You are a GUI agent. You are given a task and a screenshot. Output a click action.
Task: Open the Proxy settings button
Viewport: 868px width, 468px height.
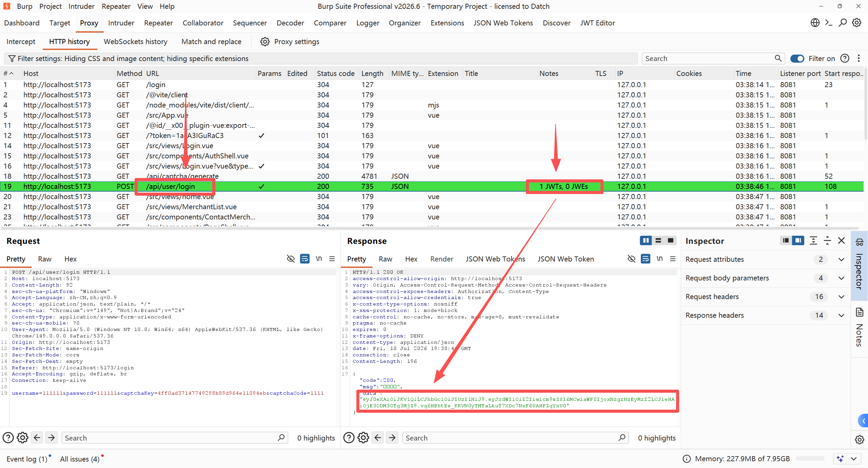pyautogui.click(x=290, y=42)
